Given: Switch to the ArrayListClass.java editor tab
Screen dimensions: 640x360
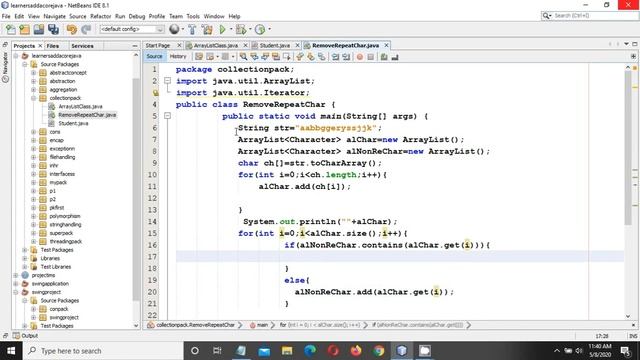Looking at the screenshot, I should pos(216,45).
